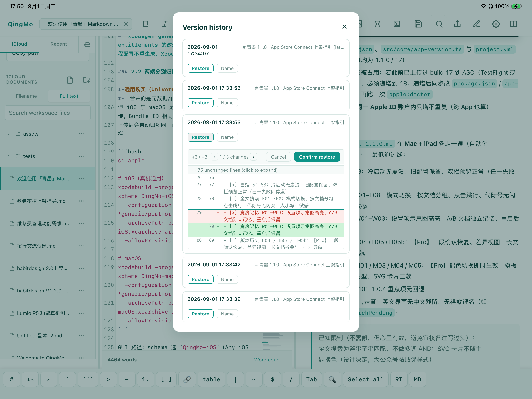The height and width of the screenshot is (399, 532).
Task: Switch to the Recent tab
Action: [x=59, y=44]
